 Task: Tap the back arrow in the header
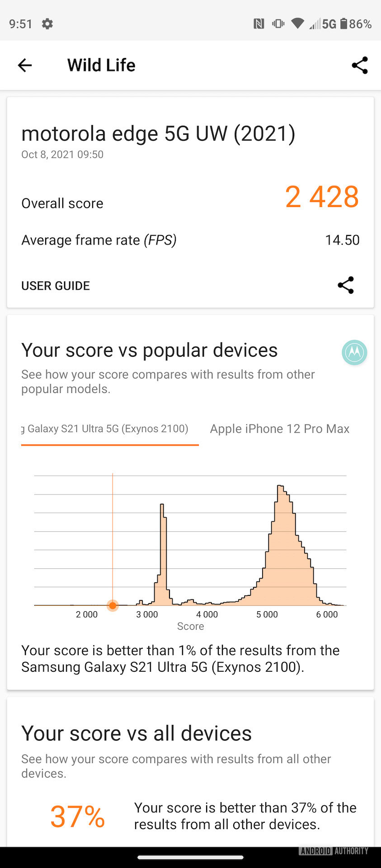tap(25, 66)
